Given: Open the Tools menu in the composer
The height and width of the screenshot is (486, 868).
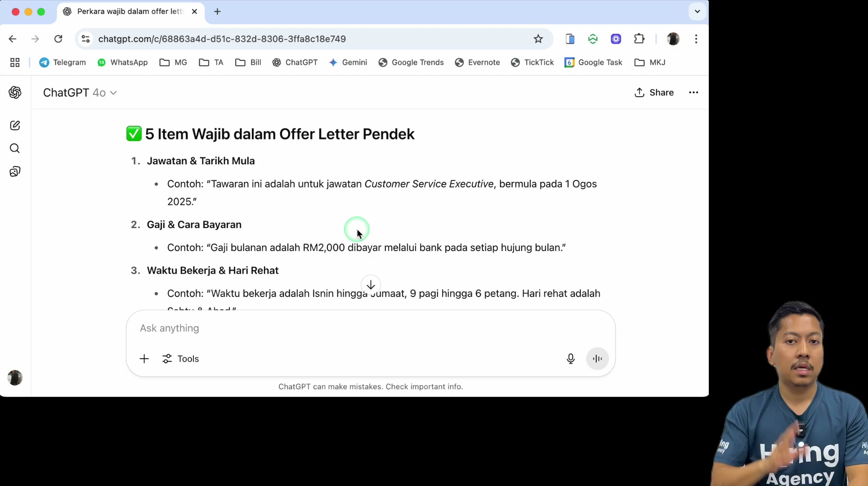Looking at the screenshot, I should coord(181,359).
